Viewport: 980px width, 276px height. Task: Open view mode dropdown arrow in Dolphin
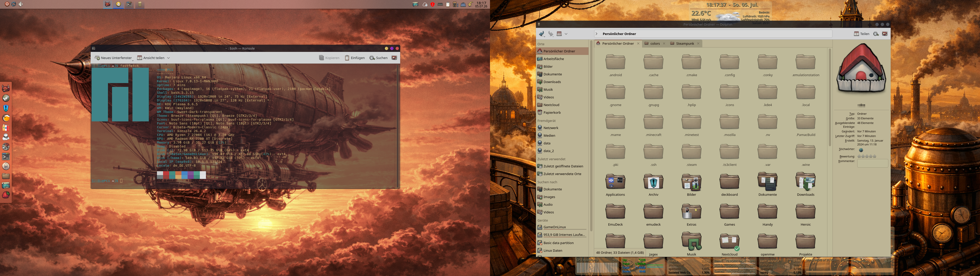566,34
